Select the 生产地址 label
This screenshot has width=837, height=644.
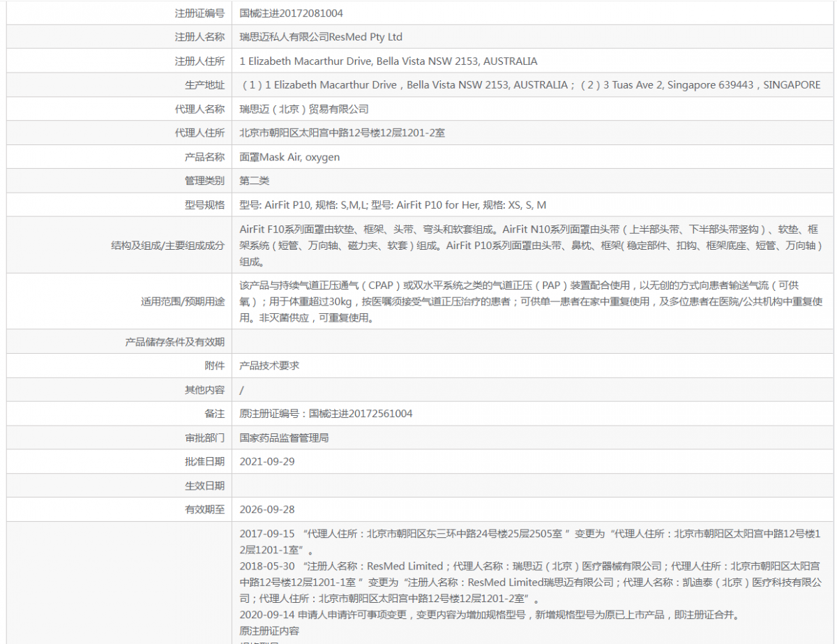[x=204, y=85]
